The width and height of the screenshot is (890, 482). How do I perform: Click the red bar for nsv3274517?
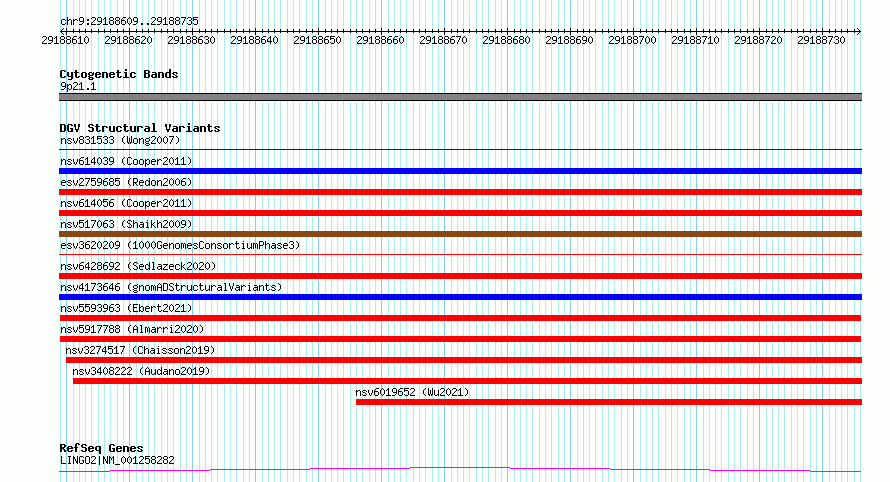point(464,360)
